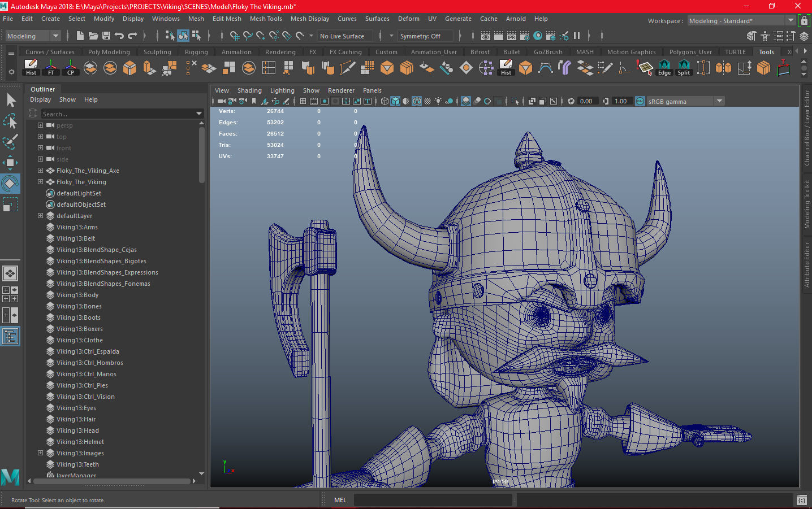Switch to the Sculpting shelf tab
The width and height of the screenshot is (812, 509).
click(x=157, y=52)
